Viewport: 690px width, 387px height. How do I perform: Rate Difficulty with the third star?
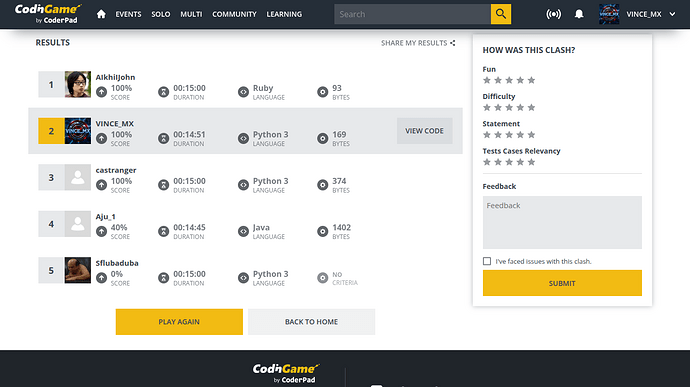[509, 107]
